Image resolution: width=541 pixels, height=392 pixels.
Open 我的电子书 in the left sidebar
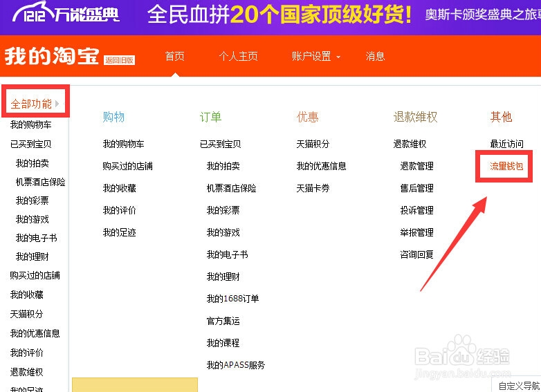pos(36,238)
